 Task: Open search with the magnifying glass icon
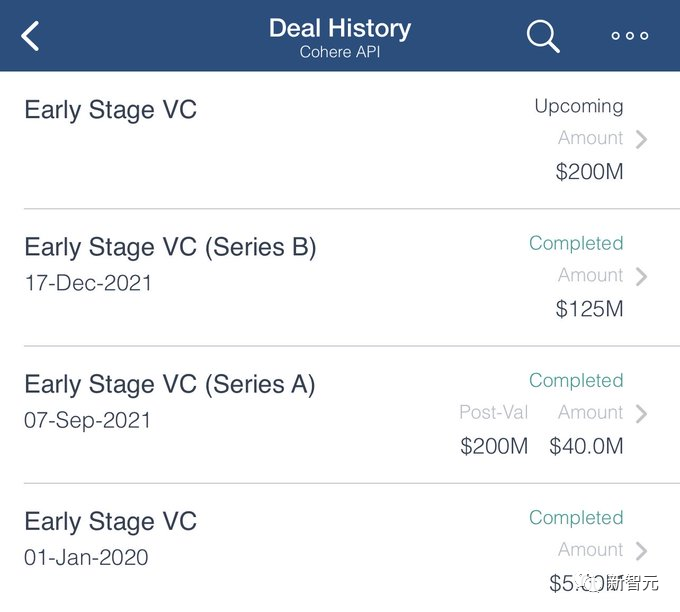click(543, 36)
